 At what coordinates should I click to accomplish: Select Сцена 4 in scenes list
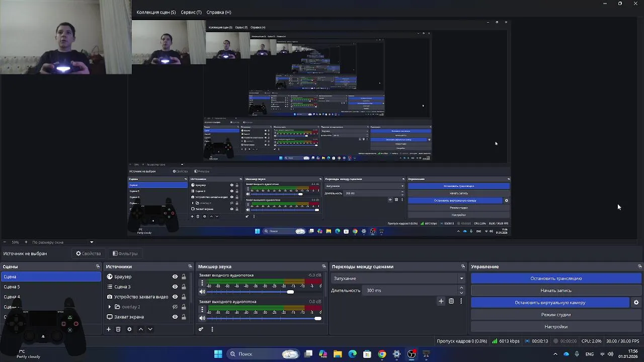coord(51,297)
